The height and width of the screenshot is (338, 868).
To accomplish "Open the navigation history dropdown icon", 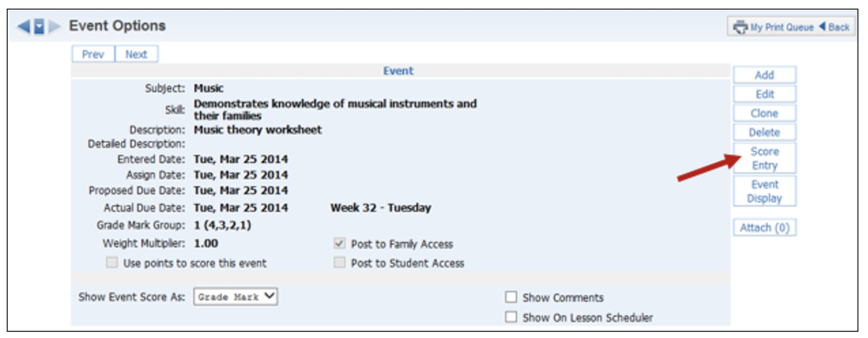I will [x=39, y=26].
